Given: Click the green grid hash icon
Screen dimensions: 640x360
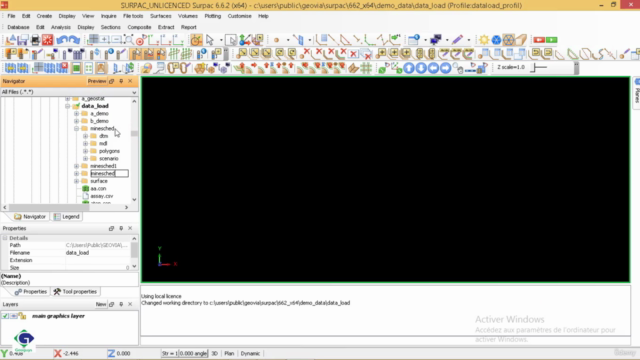Looking at the screenshot, I should click(366, 68).
